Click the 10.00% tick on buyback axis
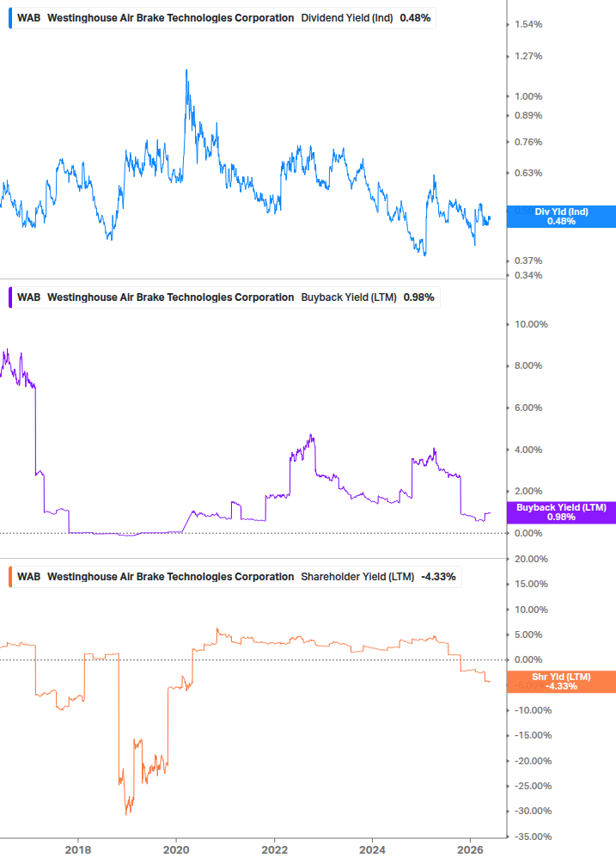Image resolution: width=616 pixels, height=864 pixels. pyautogui.click(x=531, y=325)
